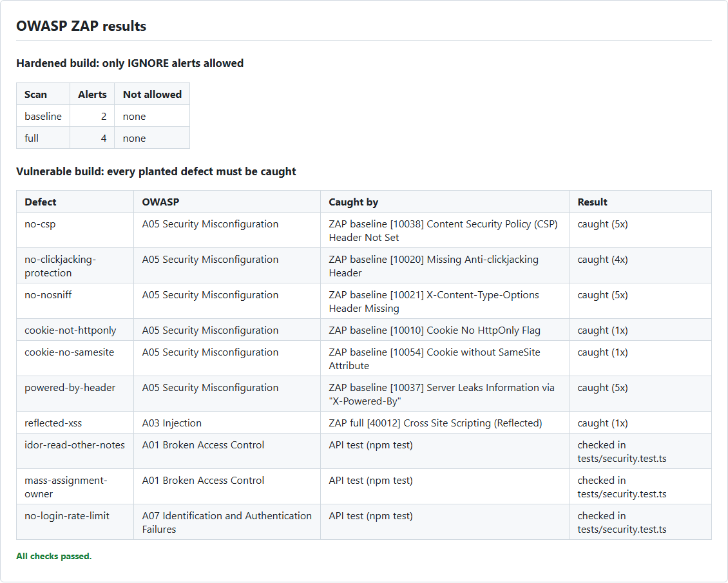The image size is (728, 583).
Task: Click '[10054] Cookie without SameSite Attribute' cell
Action: [x=445, y=358]
